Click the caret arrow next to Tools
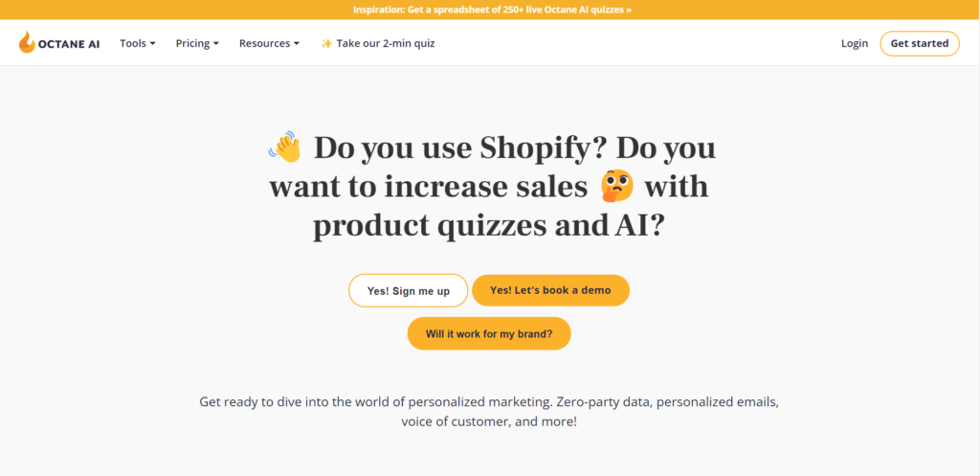The width and height of the screenshot is (980, 476). coord(152,44)
